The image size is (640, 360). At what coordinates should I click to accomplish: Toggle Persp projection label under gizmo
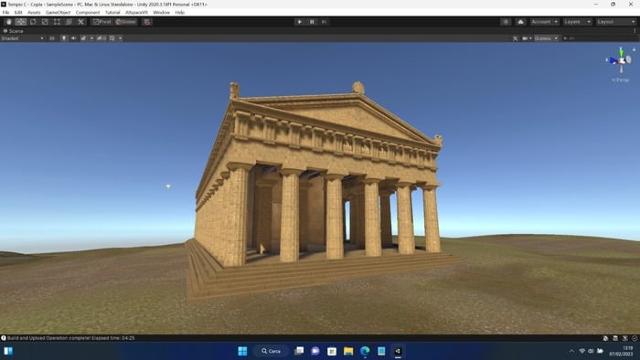tap(620, 80)
